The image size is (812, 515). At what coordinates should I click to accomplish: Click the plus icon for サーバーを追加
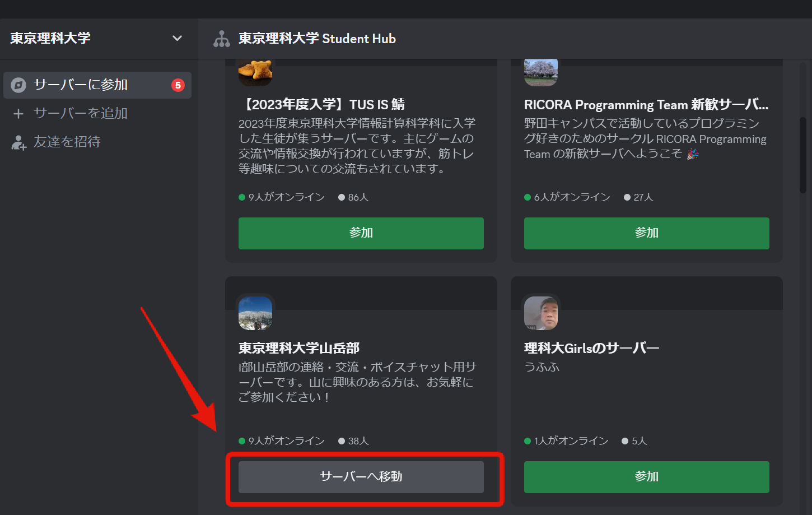click(18, 114)
